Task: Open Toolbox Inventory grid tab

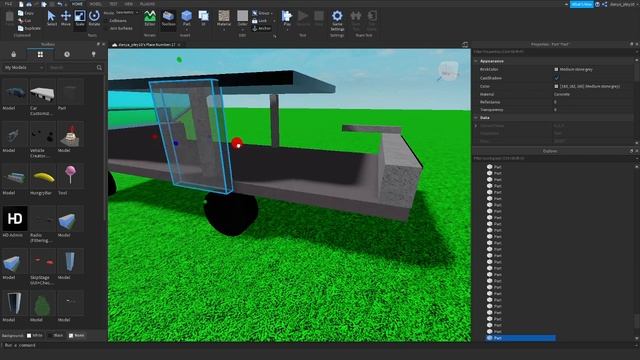Action: pos(40,54)
